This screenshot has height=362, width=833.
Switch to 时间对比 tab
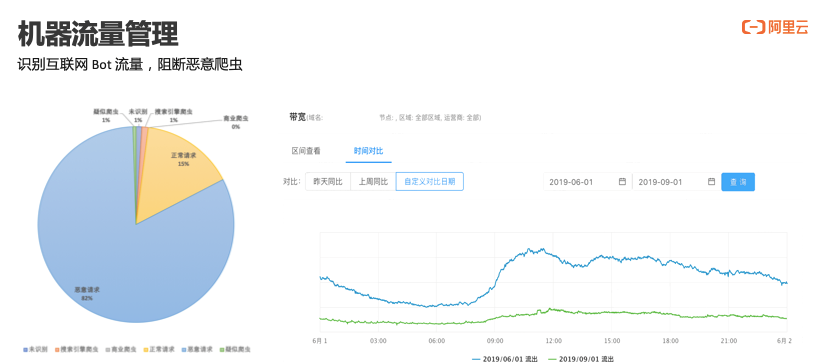point(369,151)
